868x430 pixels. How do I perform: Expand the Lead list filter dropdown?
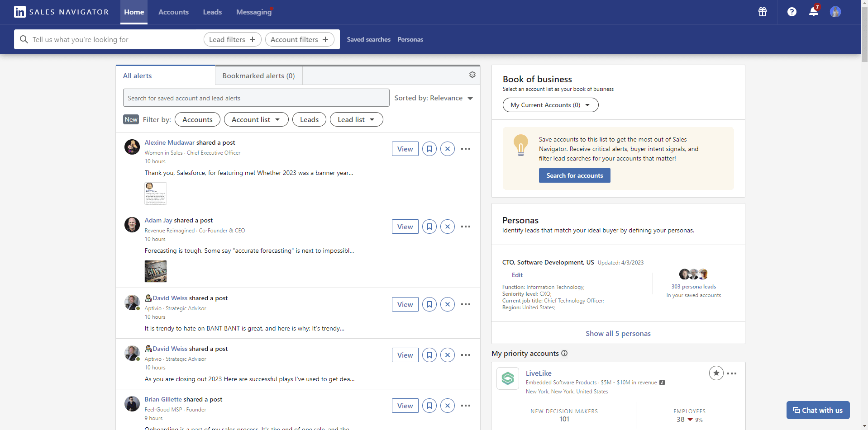[x=356, y=119]
